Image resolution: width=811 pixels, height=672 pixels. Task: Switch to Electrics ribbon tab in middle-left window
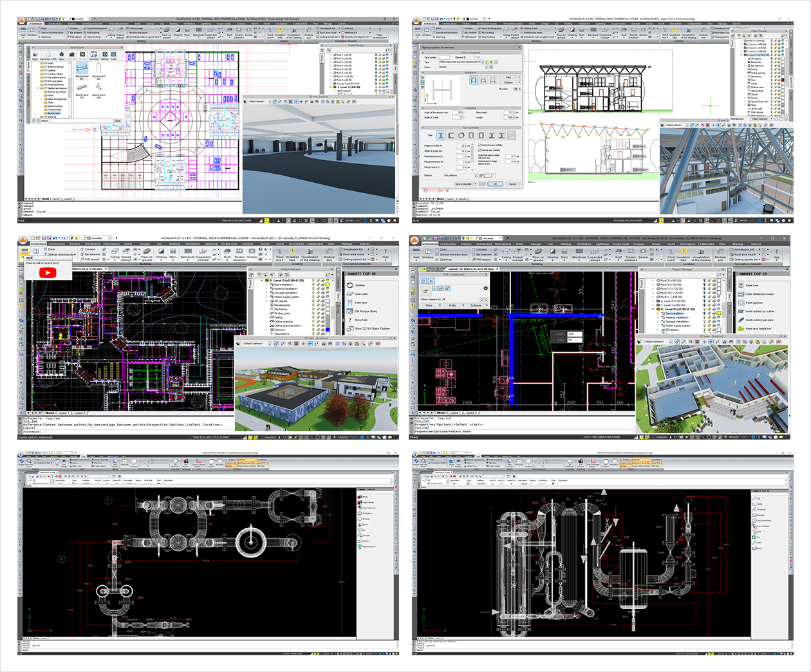click(x=75, y=244)
